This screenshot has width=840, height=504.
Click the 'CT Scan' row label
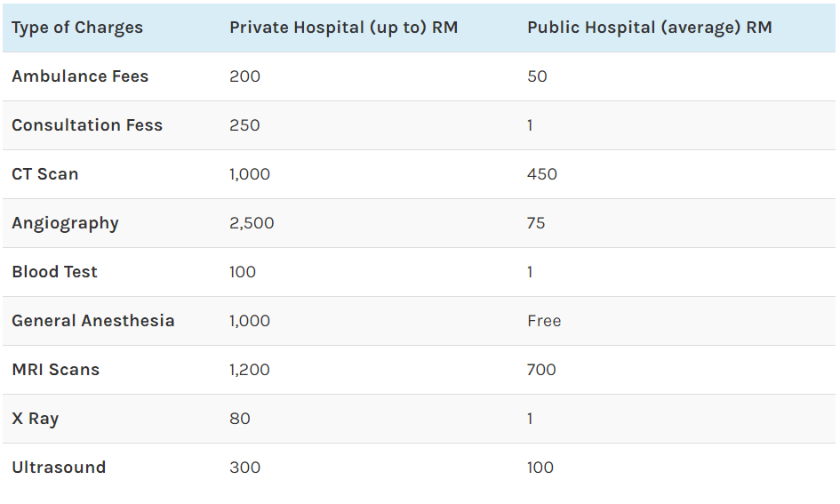[45, 174]
